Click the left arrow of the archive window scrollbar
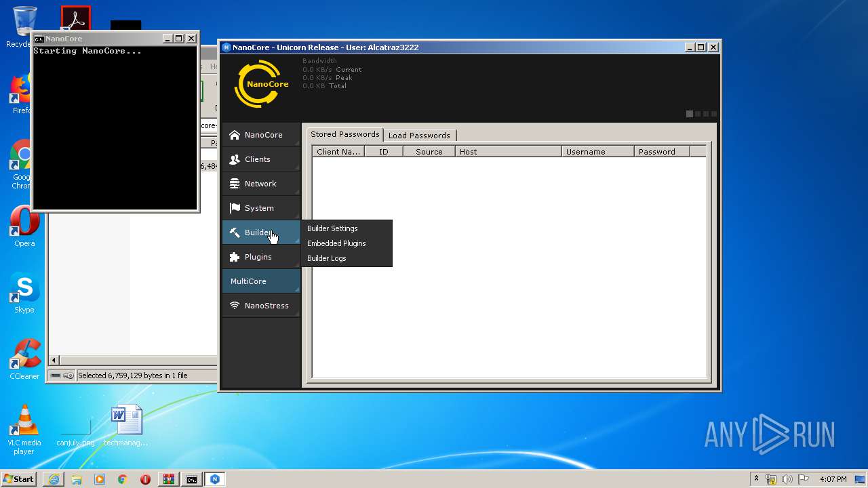This screenshot has width=868, height=488. [54, 360]
